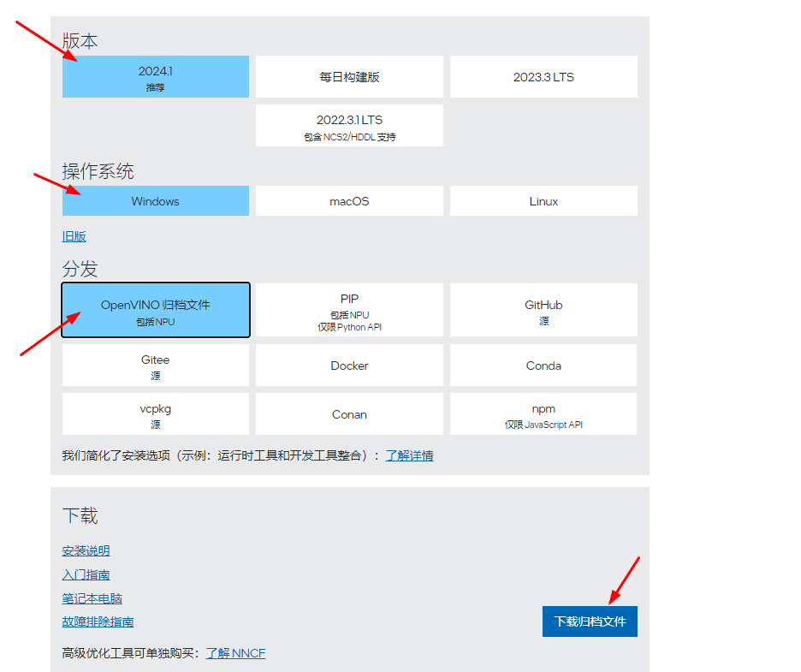This screenshot has width=801, height=672.
Task: Pick the 2022.3.1 LTS version tile
Action: tap(349, 126)
